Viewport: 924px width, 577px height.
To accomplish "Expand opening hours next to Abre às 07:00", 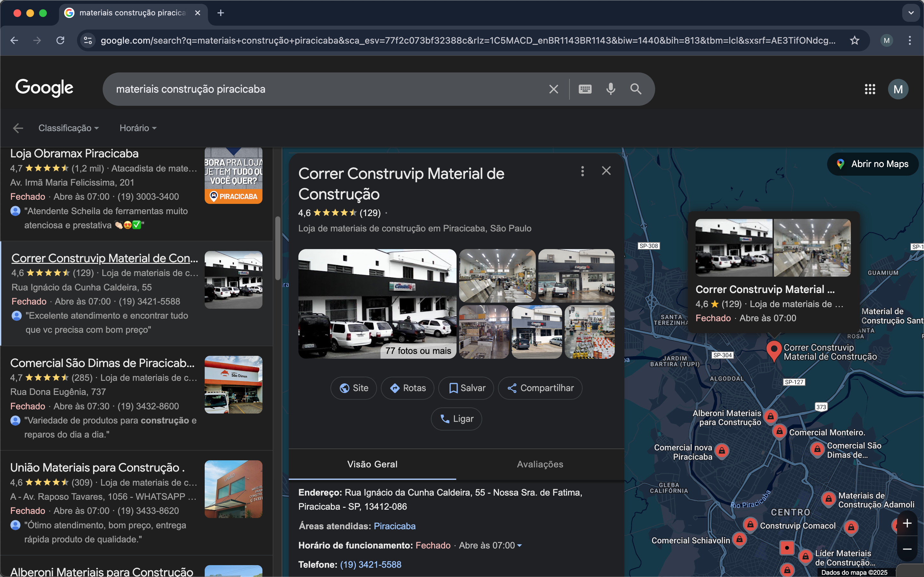I will pyautogui.click(x=519, y=546).
